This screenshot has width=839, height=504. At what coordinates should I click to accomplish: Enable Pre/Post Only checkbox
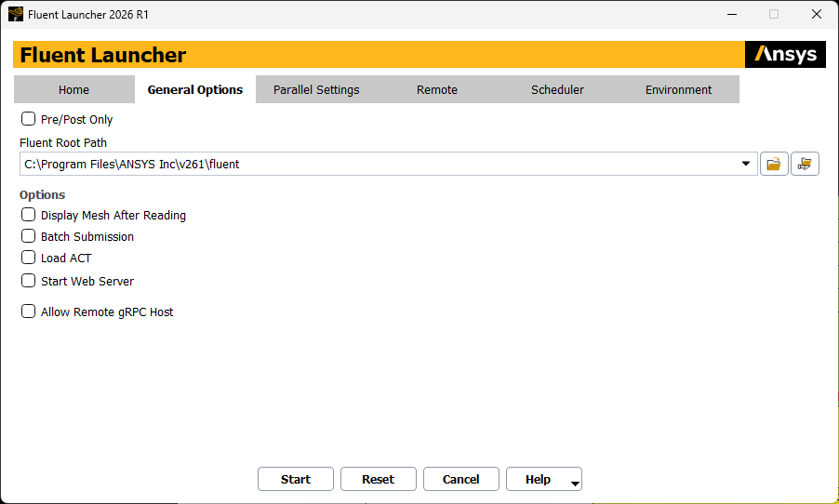28,119
